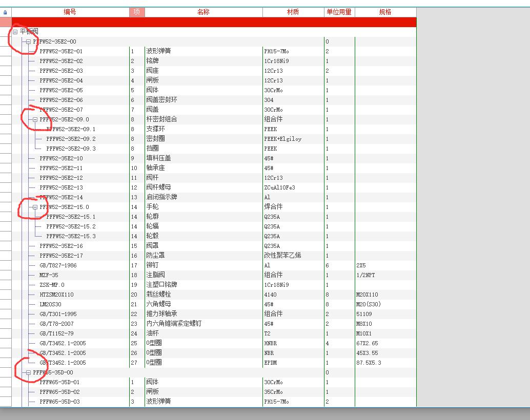Select the PFFW52-35E2-01 tree row
Image resolution: width=530 pixels, height=420 pixels.
(61, 51)
